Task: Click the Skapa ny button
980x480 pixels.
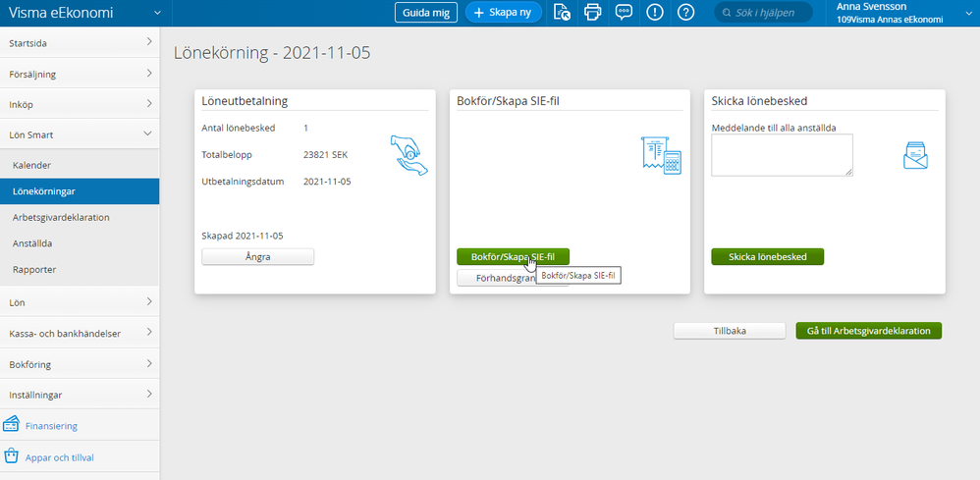Action: point(503,13)
